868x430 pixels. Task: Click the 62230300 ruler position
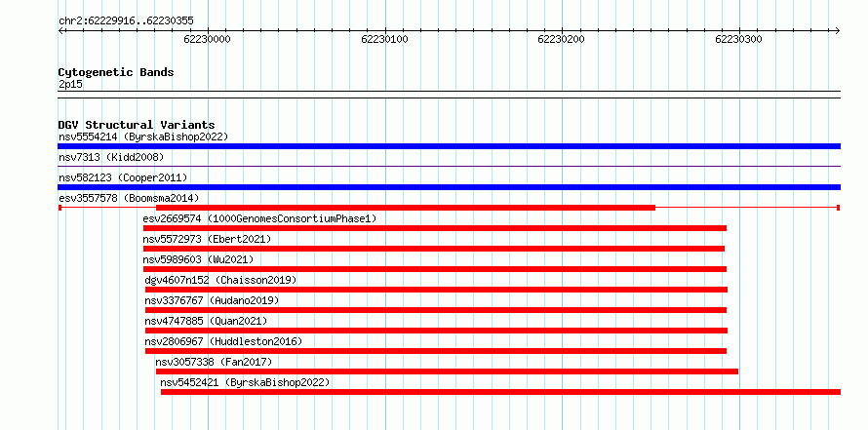[738, 39]
